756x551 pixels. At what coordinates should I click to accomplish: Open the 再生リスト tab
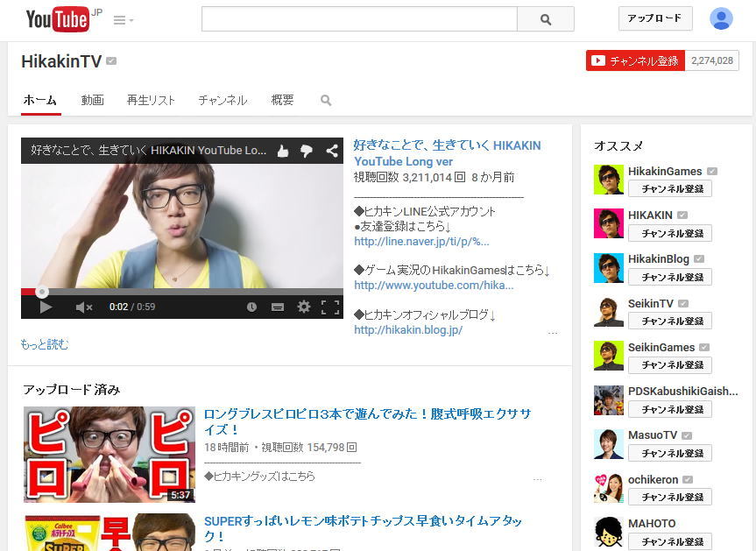pos(151,101)
